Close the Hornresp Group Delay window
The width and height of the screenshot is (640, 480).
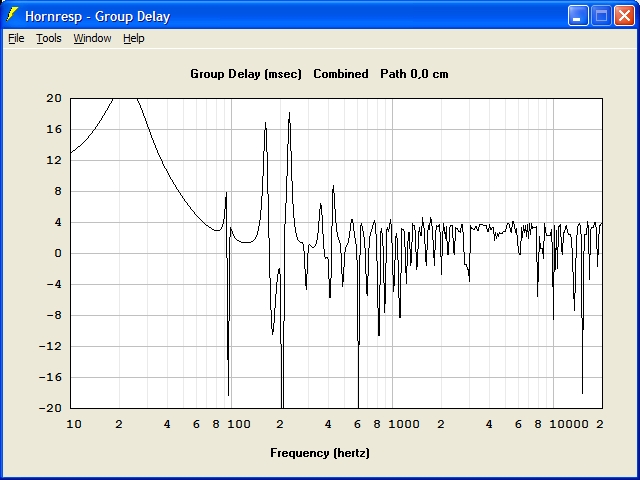[624, 16]
